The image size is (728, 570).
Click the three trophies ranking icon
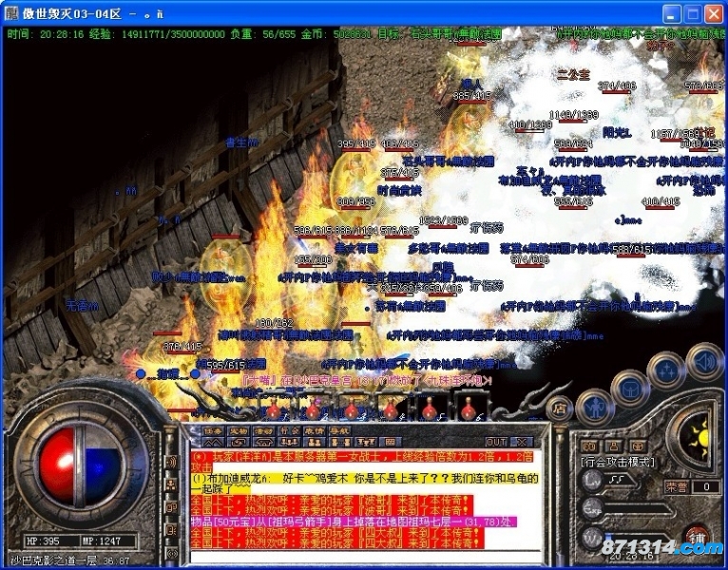(365, 442)
